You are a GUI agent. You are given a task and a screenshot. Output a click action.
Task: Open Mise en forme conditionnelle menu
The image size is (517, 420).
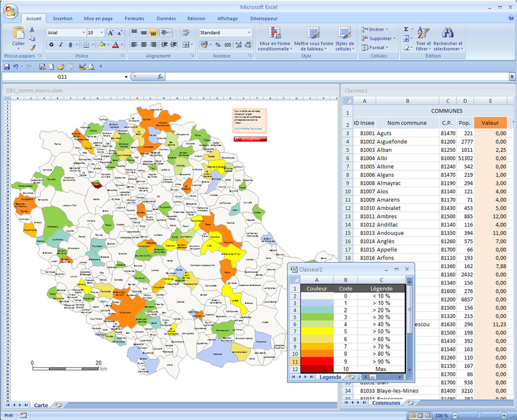275,39
